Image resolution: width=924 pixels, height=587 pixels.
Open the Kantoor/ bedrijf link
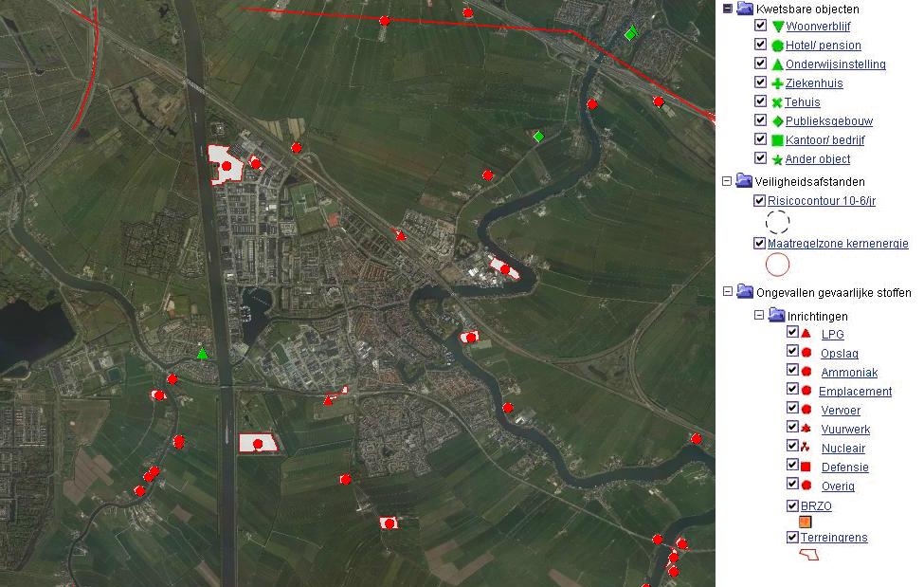click(825, 139)
